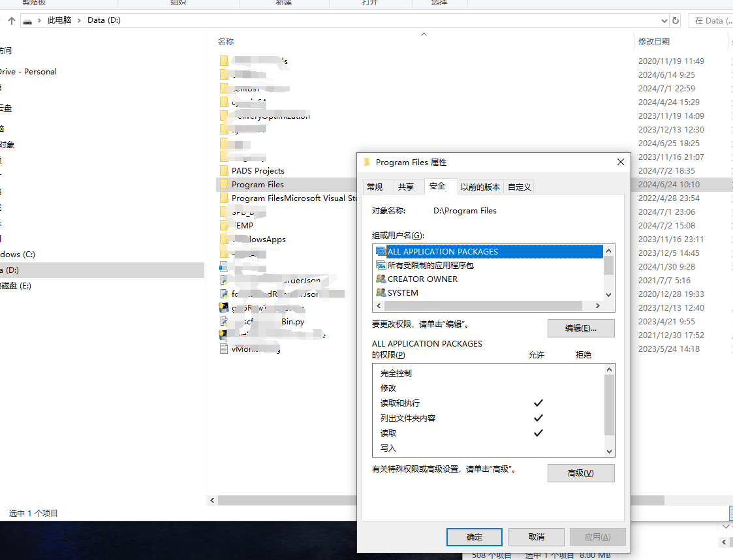Click the date 2024/6/24 10:10
Screen dimensions: 733x560
[x=669, y=184]
